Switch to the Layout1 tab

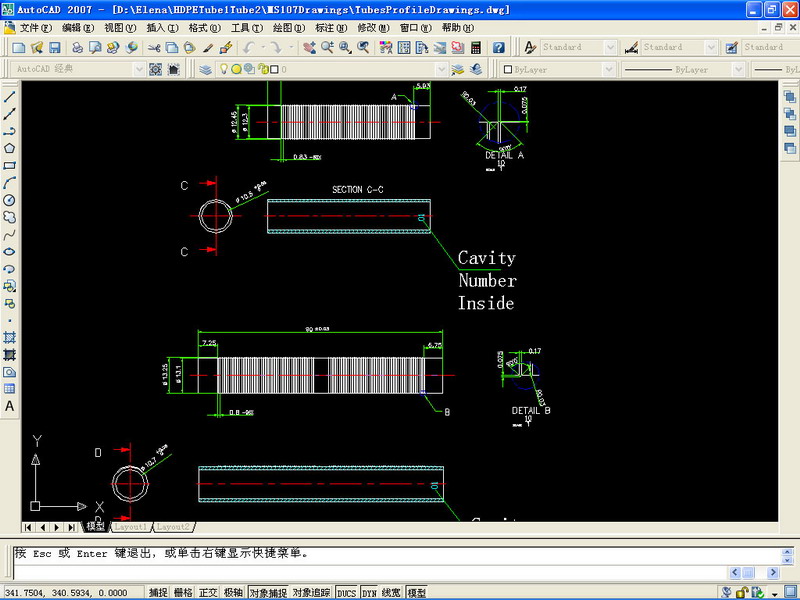pyautogui.click(x=130, y=526)
